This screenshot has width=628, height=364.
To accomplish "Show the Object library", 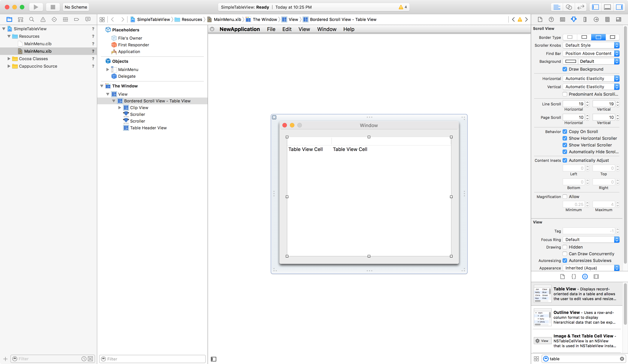I will [585, 277].
